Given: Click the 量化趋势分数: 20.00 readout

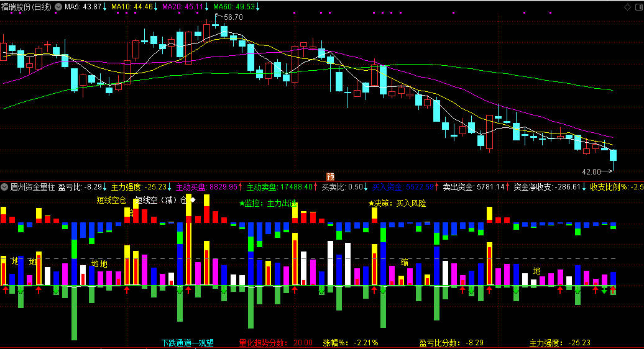Looking at the screenshot, I should 275,343.
